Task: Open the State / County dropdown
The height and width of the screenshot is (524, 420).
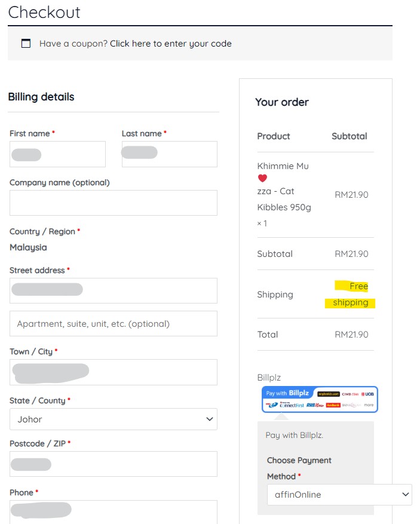Action: (x=113, y=419)
